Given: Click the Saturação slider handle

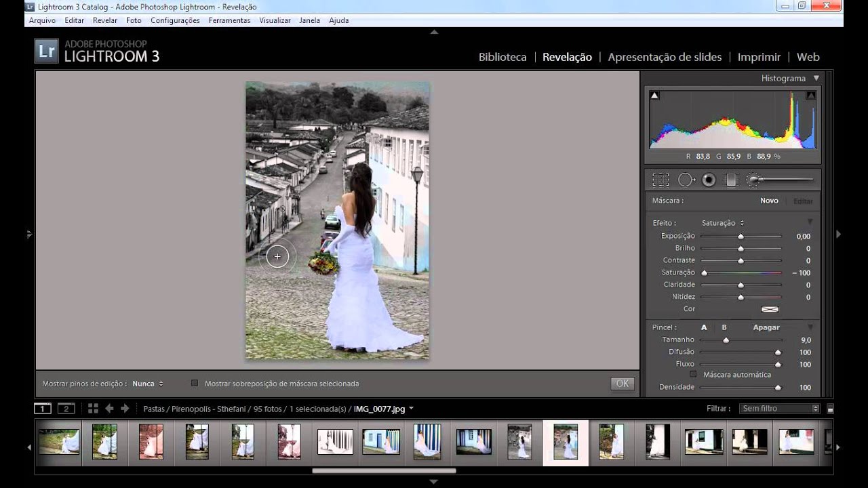Looking at the screenshot, I should pos(705,272).
